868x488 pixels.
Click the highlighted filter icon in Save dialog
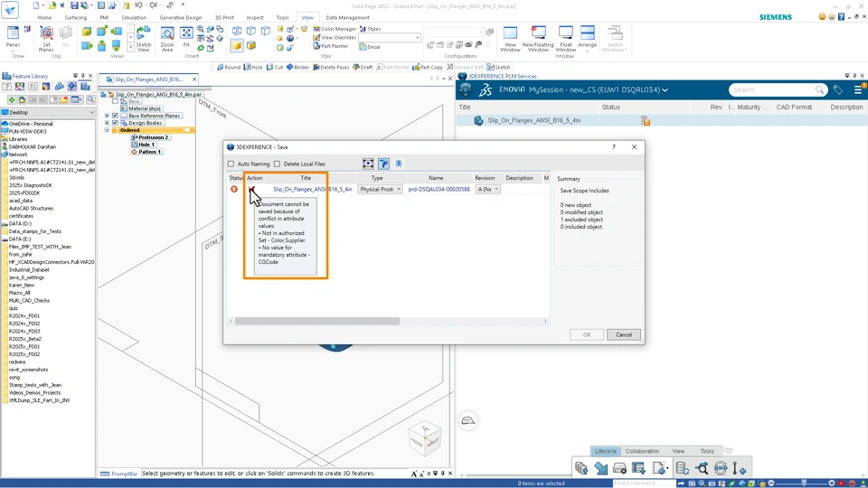point(383,164)
